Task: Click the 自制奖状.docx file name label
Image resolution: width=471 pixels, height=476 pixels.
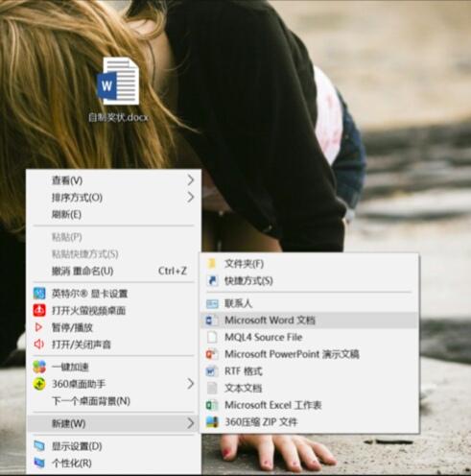Action: click(x=119, y=117)
